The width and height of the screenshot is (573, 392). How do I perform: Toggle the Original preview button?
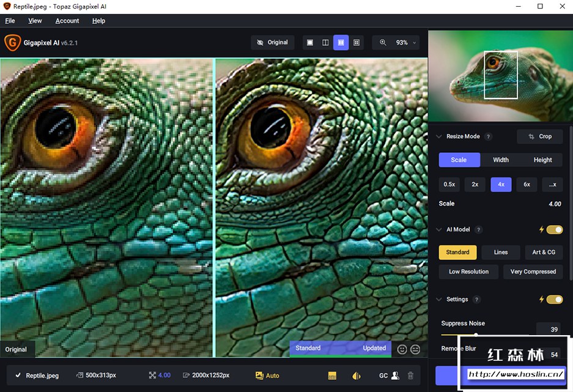pos(273,42)
